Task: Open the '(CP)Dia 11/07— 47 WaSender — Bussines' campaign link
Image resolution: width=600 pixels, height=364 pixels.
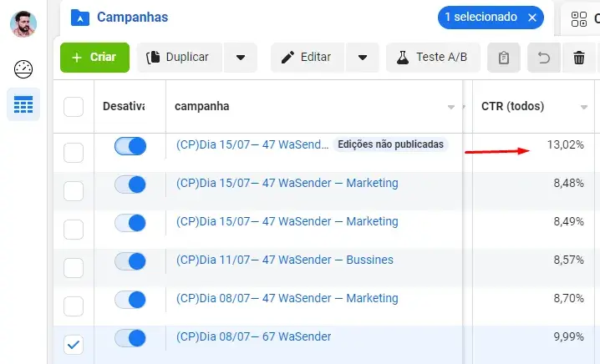Action: point(284,260)
